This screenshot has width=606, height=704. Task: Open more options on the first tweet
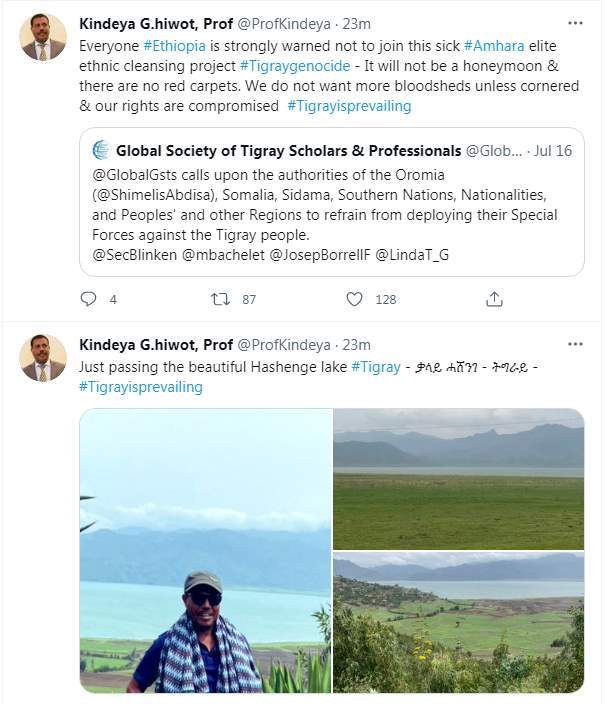click(x=575, y=22)
